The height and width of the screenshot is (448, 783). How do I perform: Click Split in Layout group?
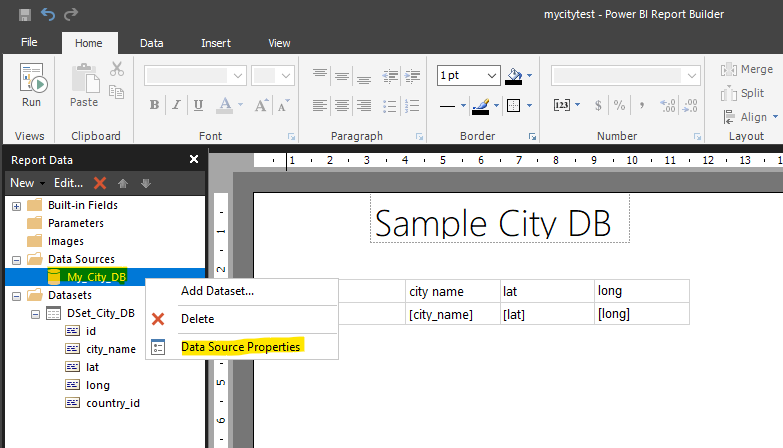tap(743, 93)
